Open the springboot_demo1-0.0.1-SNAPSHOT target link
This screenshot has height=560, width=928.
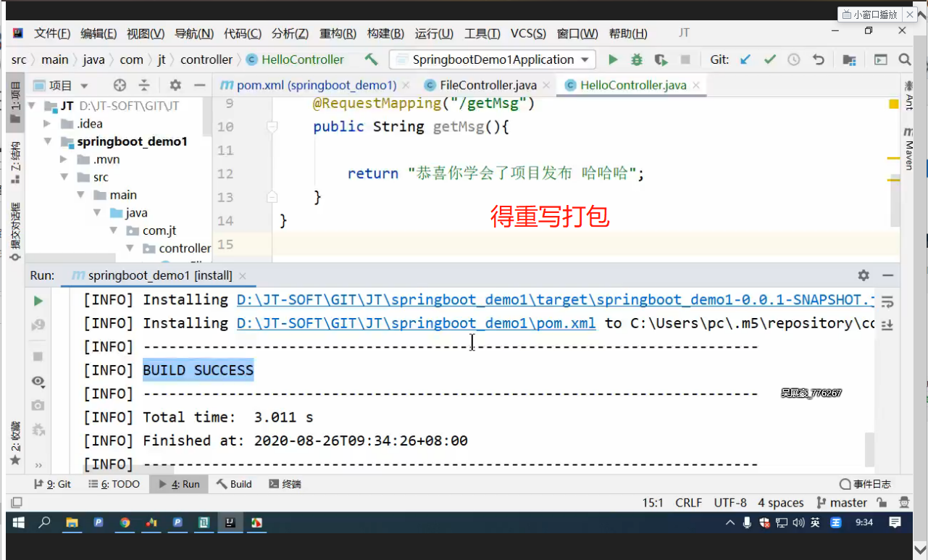click(556, 300)
